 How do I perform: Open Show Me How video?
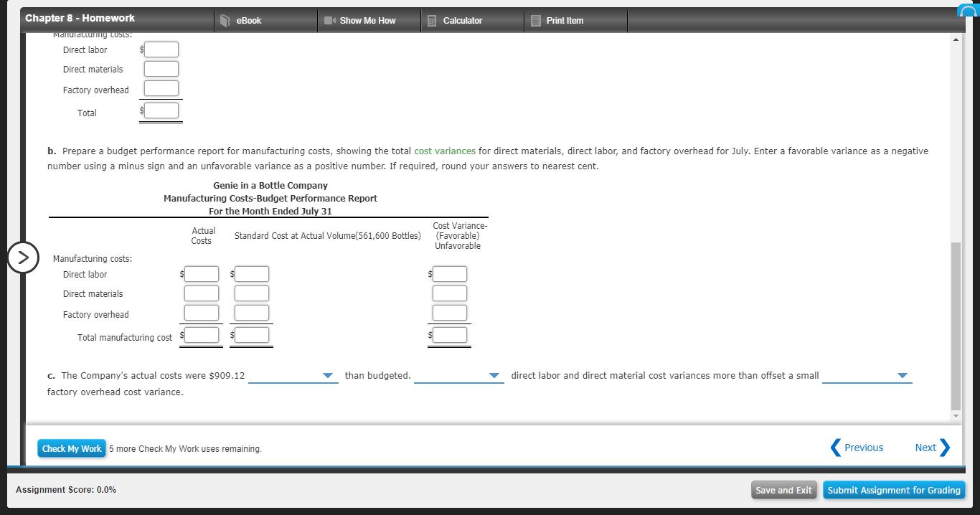[368, 21]
